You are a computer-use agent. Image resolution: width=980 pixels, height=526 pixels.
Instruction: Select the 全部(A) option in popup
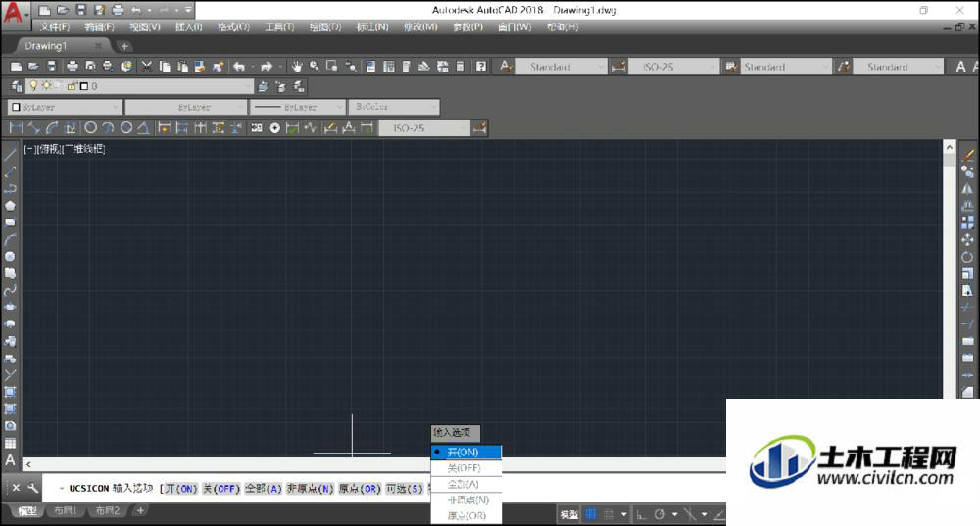coord(466,484)
